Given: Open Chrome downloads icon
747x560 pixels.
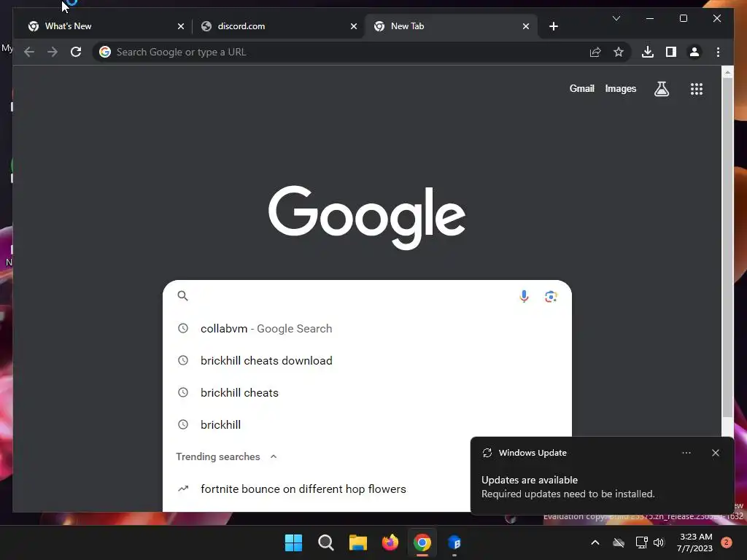Looking at the screenshot, I should tap(648, 52).
